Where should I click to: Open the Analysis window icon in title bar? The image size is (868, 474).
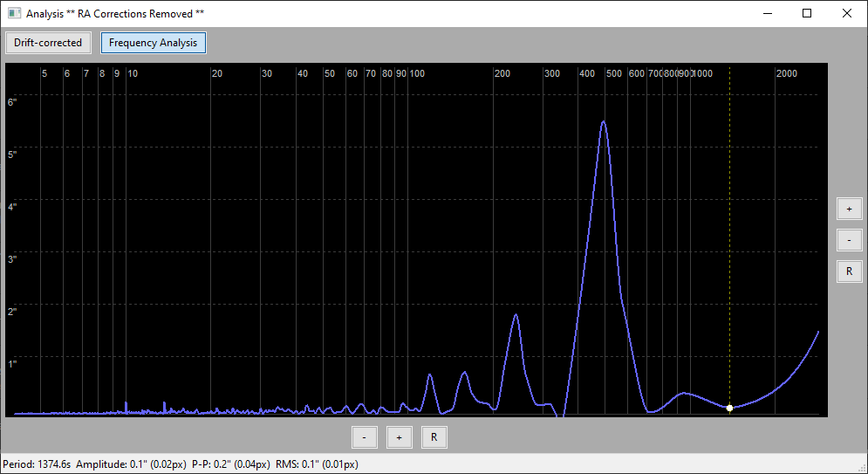point(14,14)
